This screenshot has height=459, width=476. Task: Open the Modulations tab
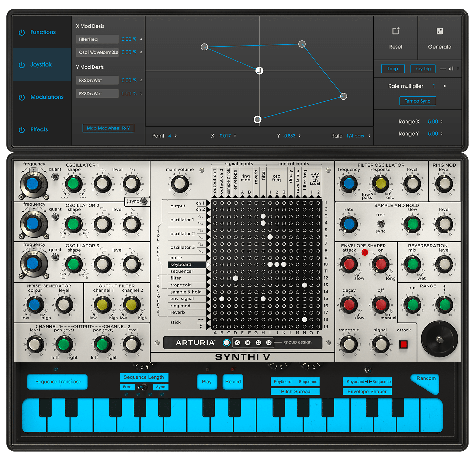(x=47, y=97)
